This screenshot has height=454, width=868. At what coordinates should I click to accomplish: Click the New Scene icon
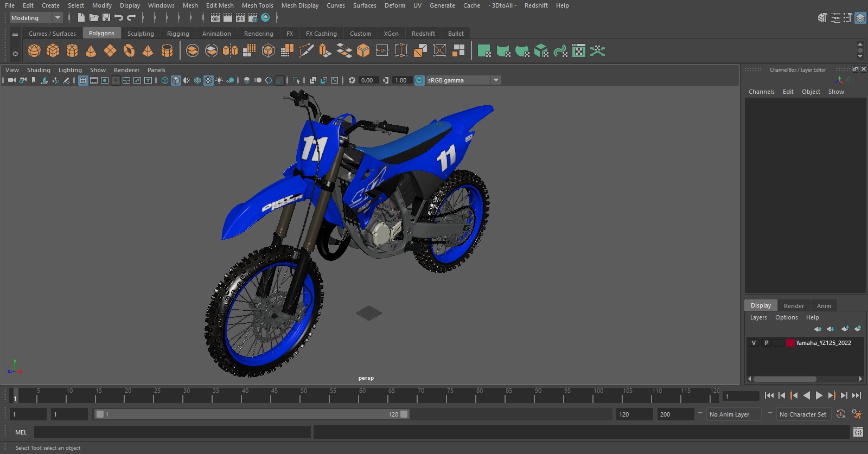point(81,17)
